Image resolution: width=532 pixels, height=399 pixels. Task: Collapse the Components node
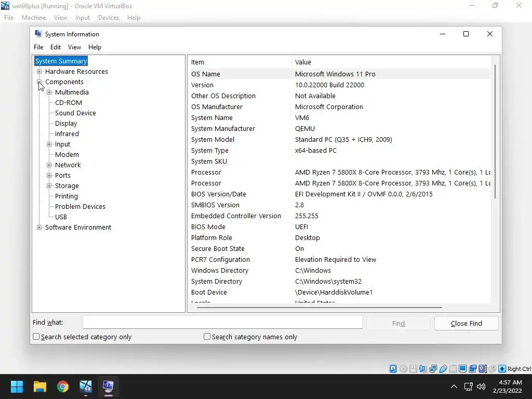pos(39,82)
